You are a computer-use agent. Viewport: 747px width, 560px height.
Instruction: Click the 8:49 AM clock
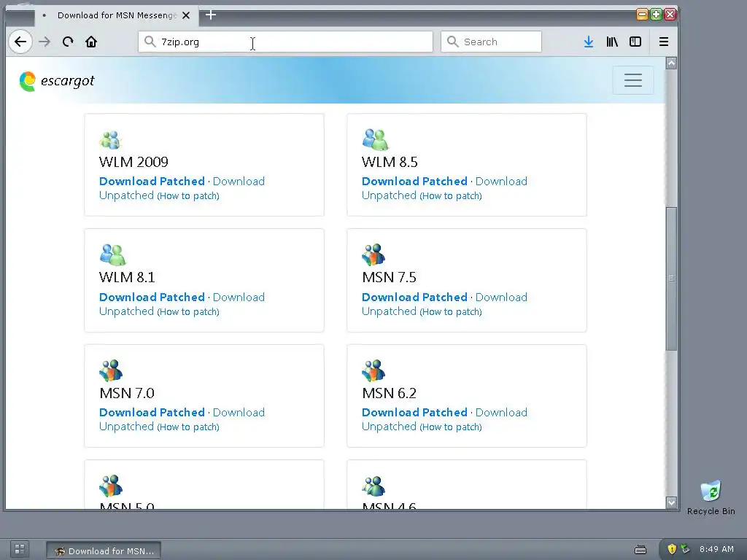click(716, 549)
